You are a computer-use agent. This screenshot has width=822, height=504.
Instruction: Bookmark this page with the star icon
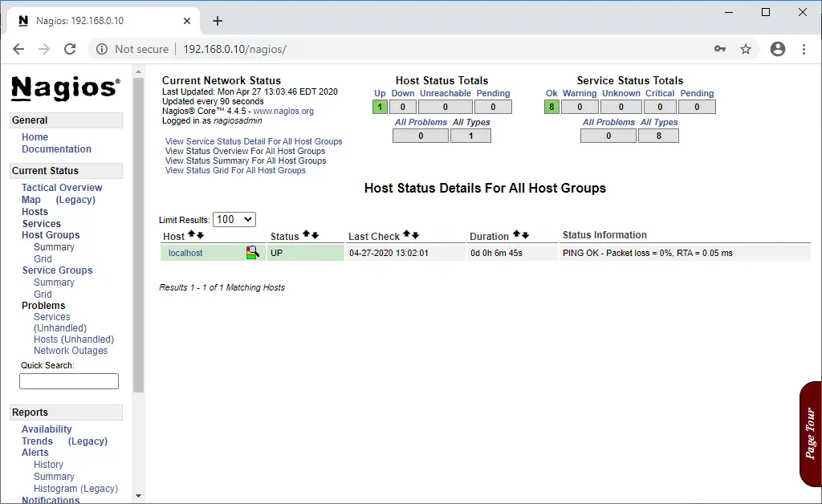[x=746, y=49]
